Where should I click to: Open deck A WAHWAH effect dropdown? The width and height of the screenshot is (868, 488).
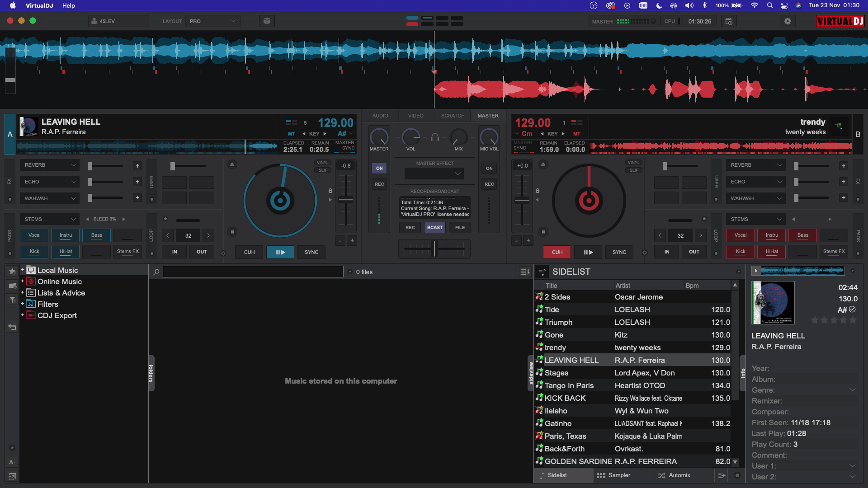(x=49, y=198)
